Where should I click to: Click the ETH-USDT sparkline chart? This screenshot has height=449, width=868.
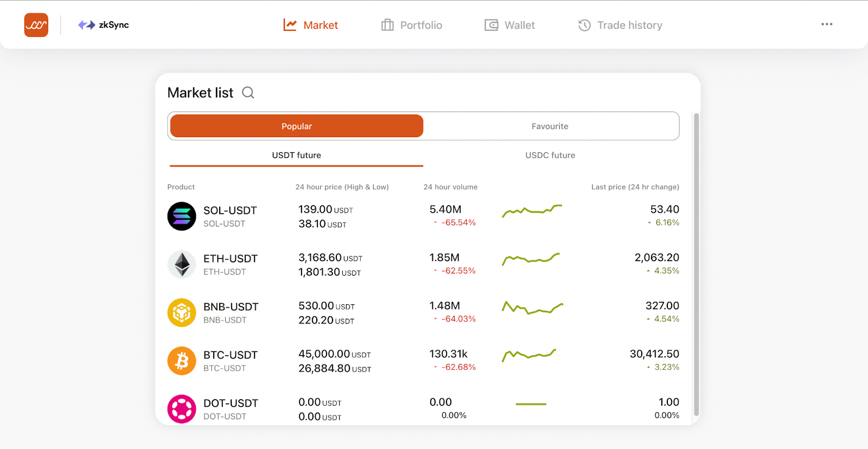(x=531, y=259)
